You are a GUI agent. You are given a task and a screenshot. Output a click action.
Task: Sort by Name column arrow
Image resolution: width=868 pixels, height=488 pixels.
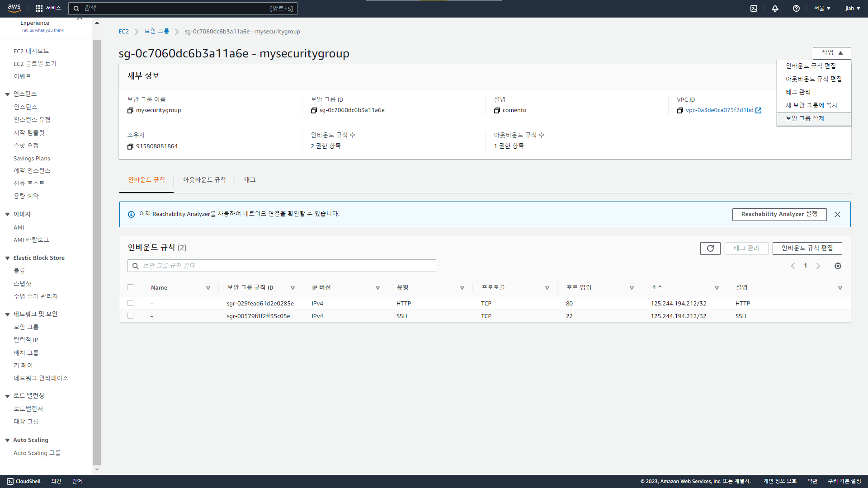tap(208, 288)
